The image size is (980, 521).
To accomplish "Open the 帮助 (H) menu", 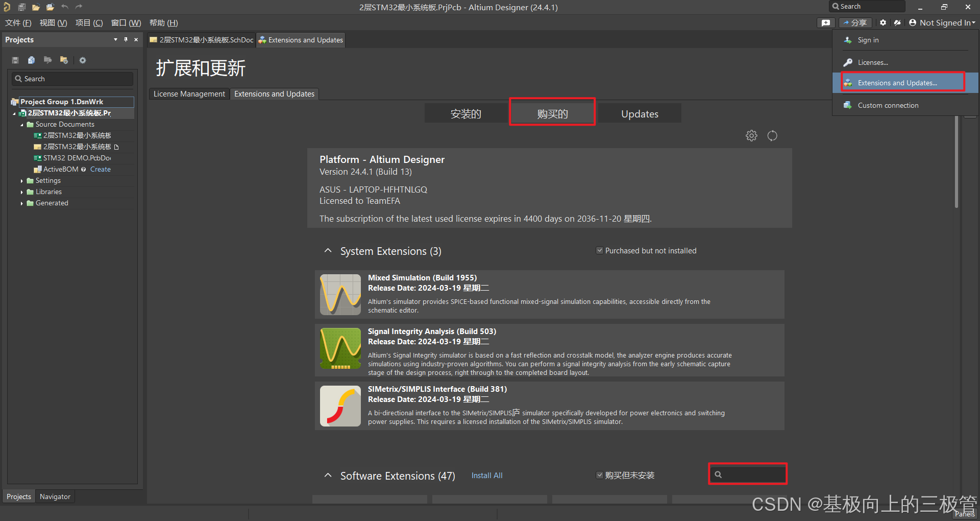I will (x=164, y=23).
